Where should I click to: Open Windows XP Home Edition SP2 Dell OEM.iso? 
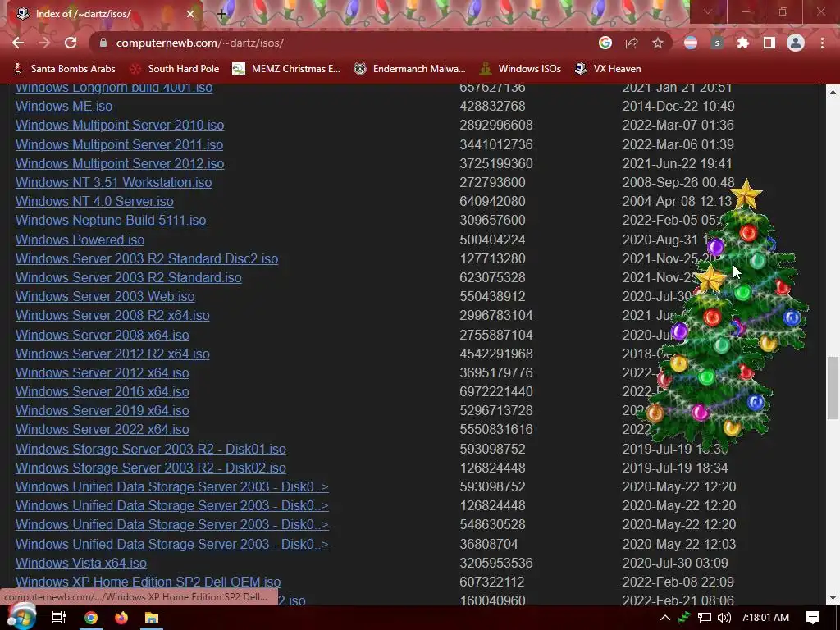148,582
